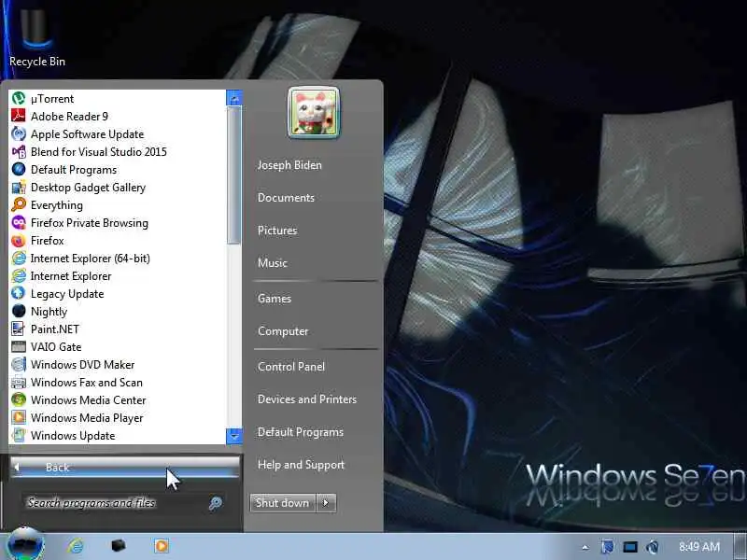The height and width of the screenshot is (560, 747).
Task: Click the Apple Software Update icon
Action: (x=19, y=133)
